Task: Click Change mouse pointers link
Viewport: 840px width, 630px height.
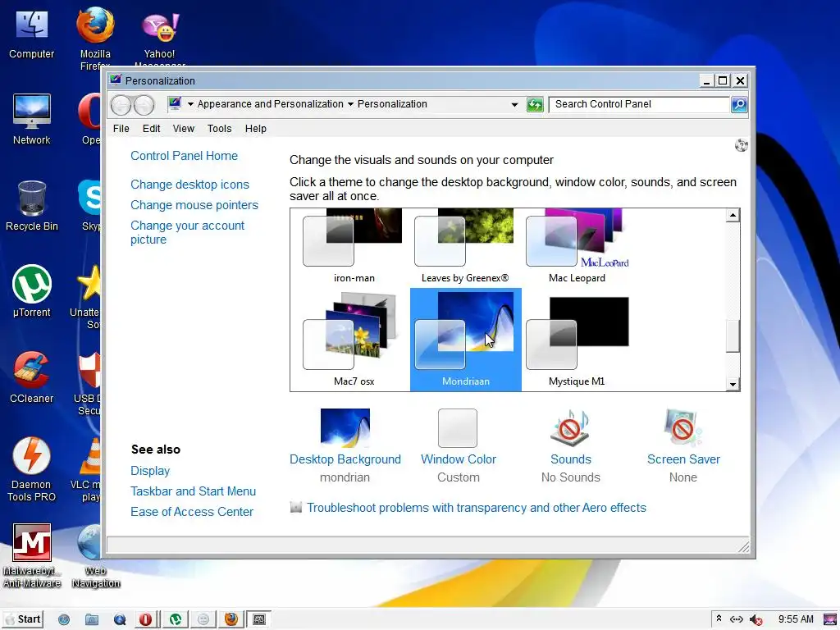Action: tap(194, 205)
